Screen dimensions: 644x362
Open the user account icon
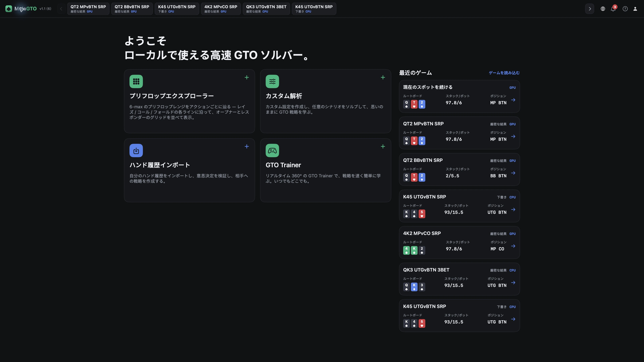click(x=635, y=9)
